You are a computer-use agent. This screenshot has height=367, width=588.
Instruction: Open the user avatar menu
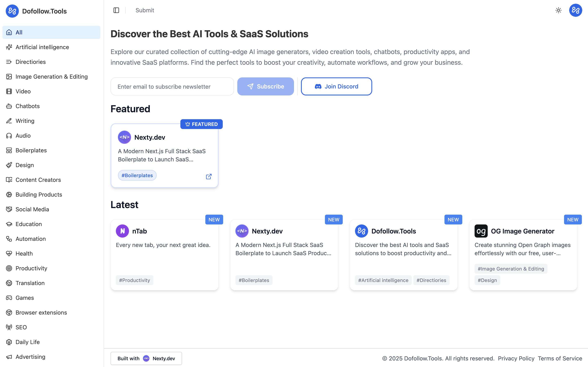coord(575,10)
